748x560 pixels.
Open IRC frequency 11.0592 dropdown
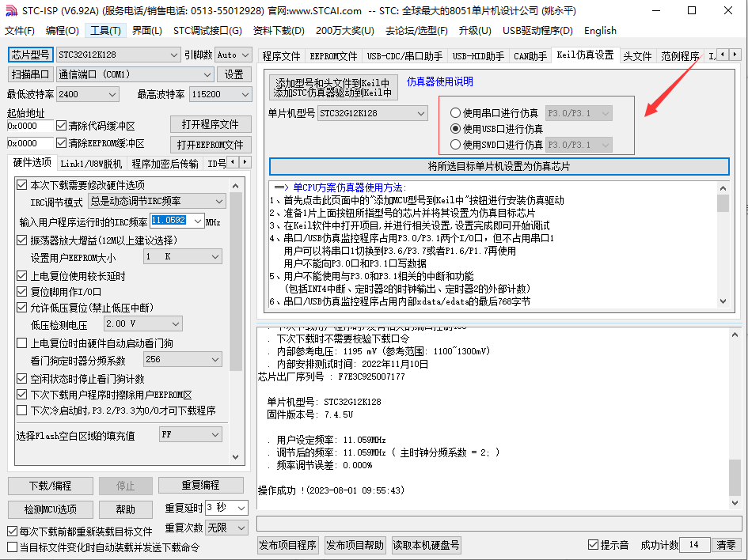tap(198, 220)
